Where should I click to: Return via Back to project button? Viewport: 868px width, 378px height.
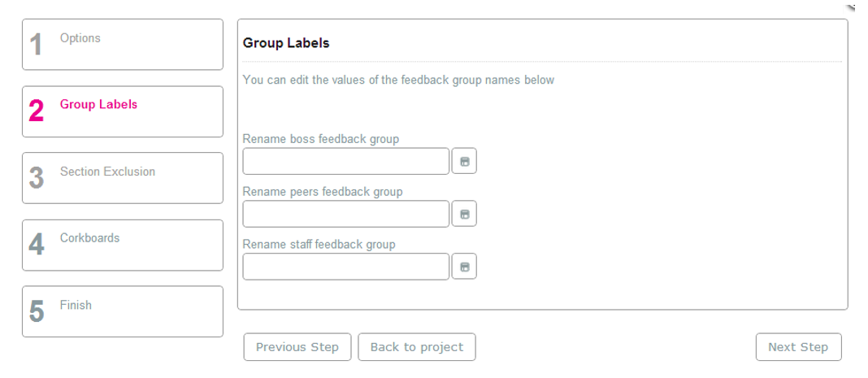click(x=417, y=347)
